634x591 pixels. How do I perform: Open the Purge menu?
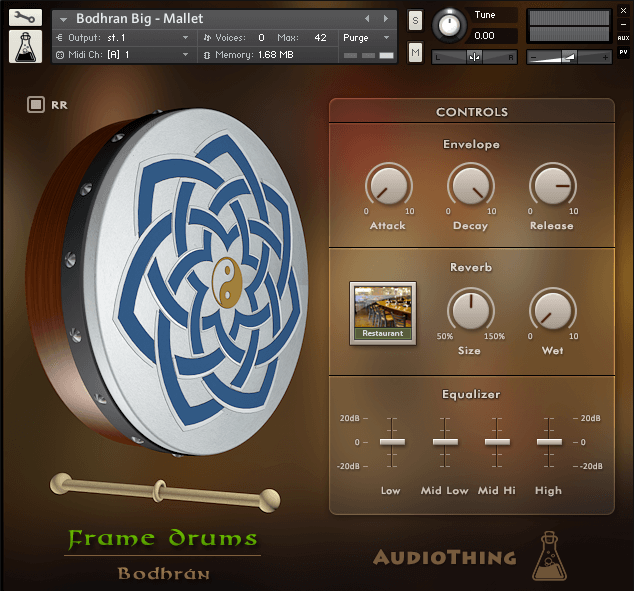(x=366, y=38)
